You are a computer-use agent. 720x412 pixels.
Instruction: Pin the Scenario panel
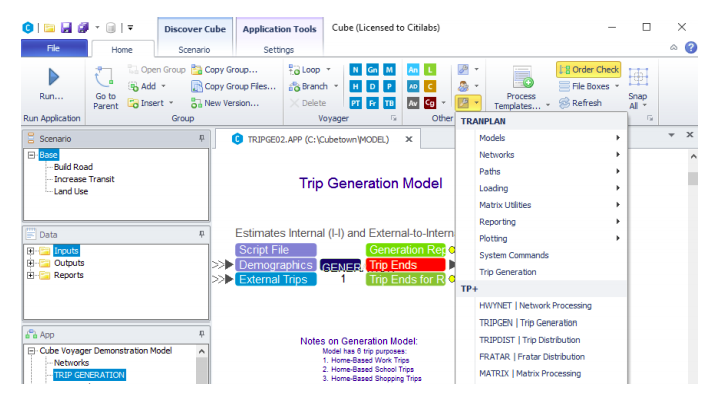(202, 138)
